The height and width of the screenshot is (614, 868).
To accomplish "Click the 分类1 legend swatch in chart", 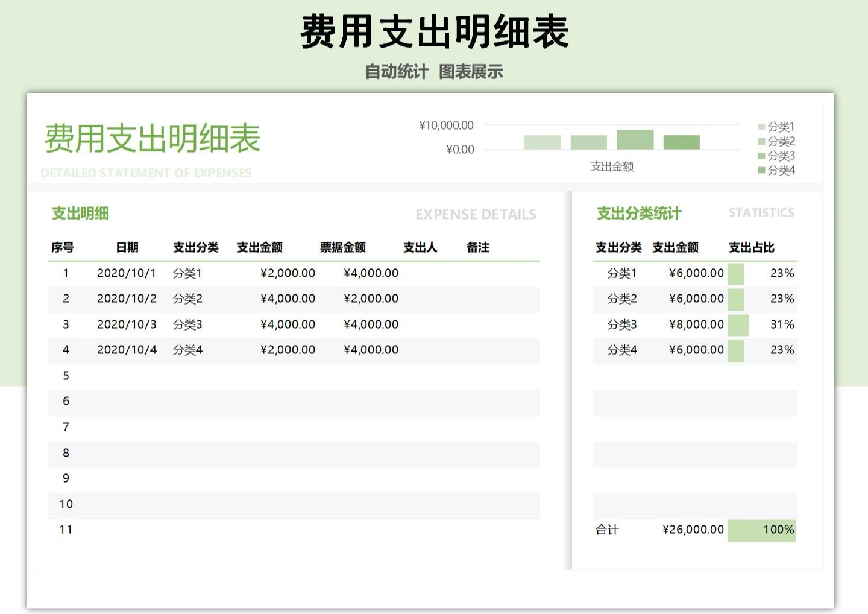I will pos(761,127).
